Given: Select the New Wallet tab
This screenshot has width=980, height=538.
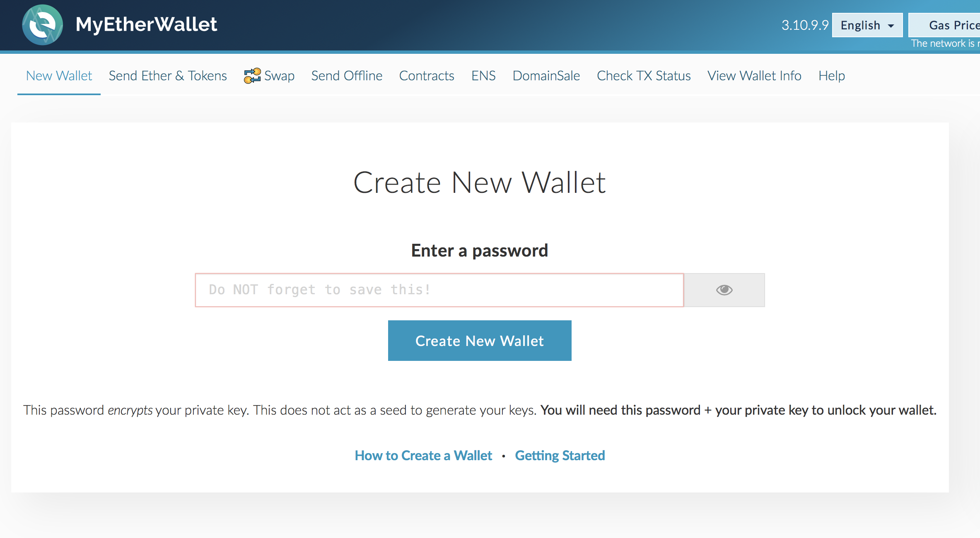Looking at the screenshot, I should (x=58, y=75).
